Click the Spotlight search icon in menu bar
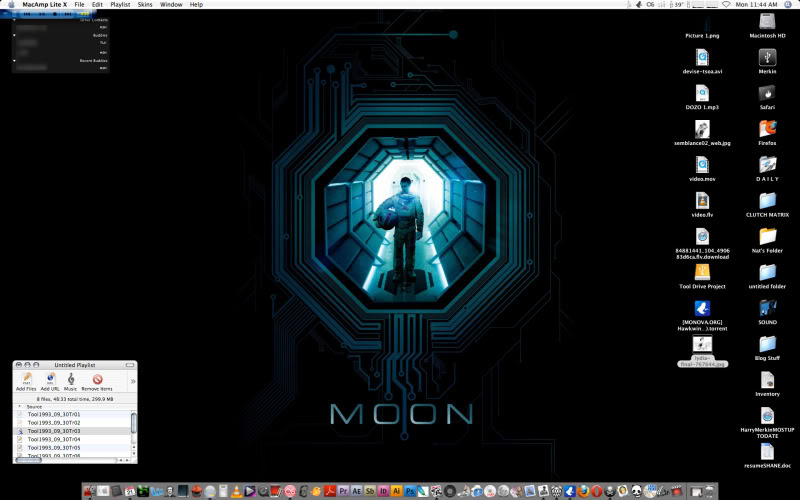The height and width of the screenshot is (500, 800). [787, 5]
